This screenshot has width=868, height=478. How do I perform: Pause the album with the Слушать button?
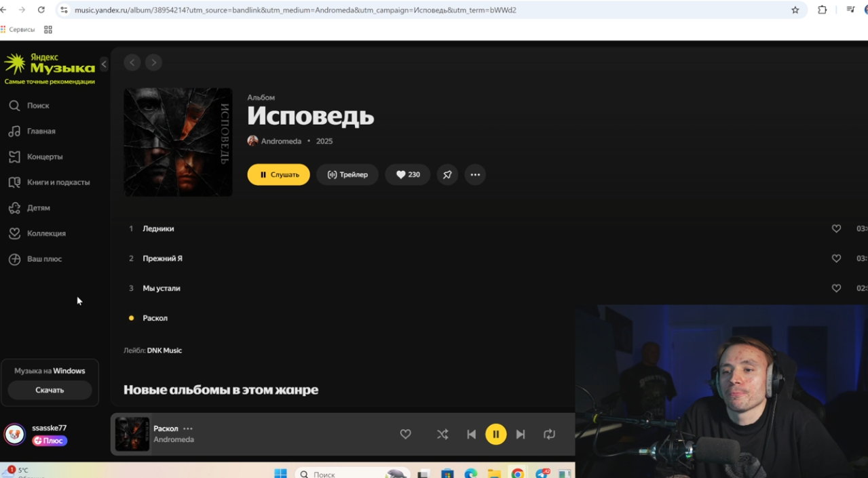pos(278,175)
